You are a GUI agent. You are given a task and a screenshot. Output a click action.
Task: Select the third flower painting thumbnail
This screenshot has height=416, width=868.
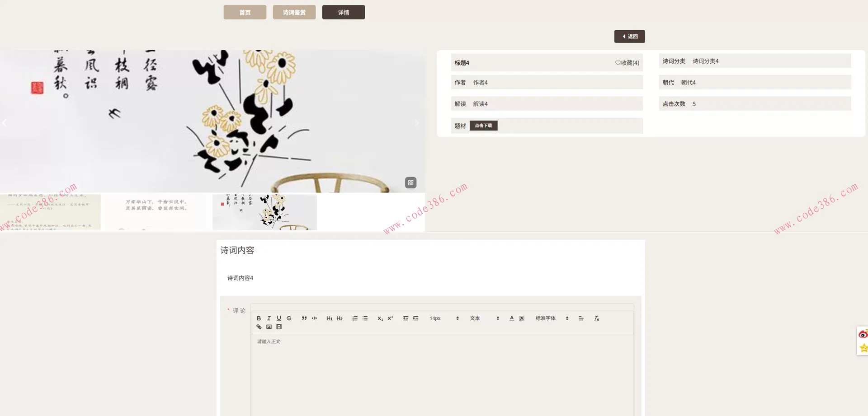tap(264, 212)
